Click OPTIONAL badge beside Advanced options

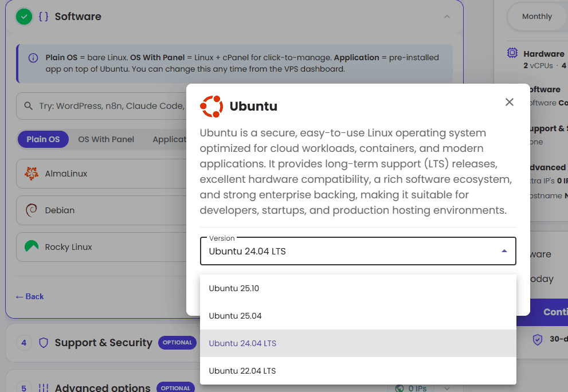click(x=175, y=388)
